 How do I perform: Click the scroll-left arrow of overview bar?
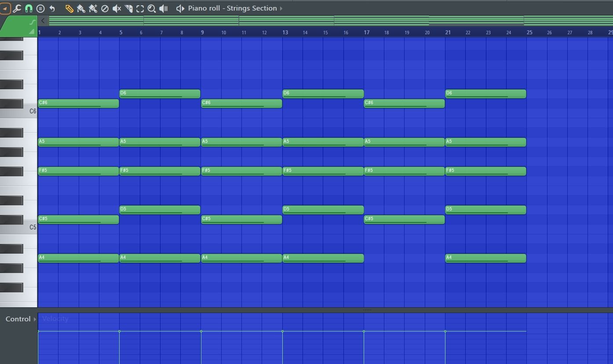click(x=43, y=21)
